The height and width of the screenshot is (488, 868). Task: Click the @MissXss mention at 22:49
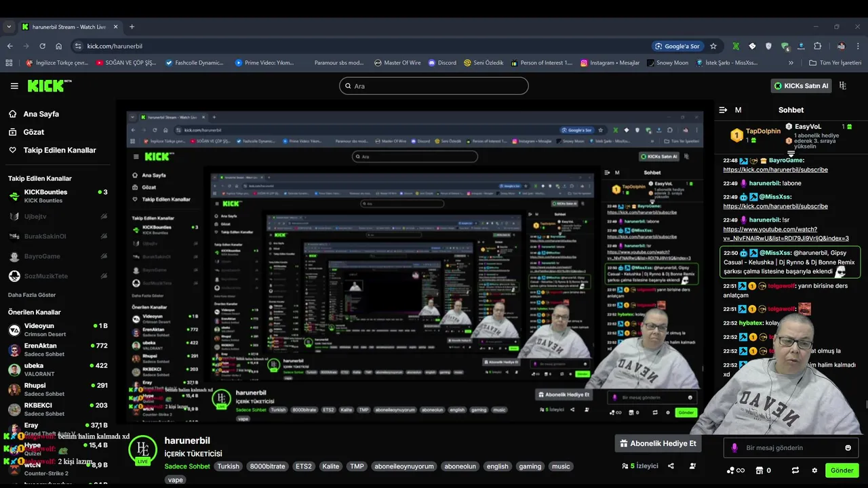pyautogui.click(x=775, y=197)
